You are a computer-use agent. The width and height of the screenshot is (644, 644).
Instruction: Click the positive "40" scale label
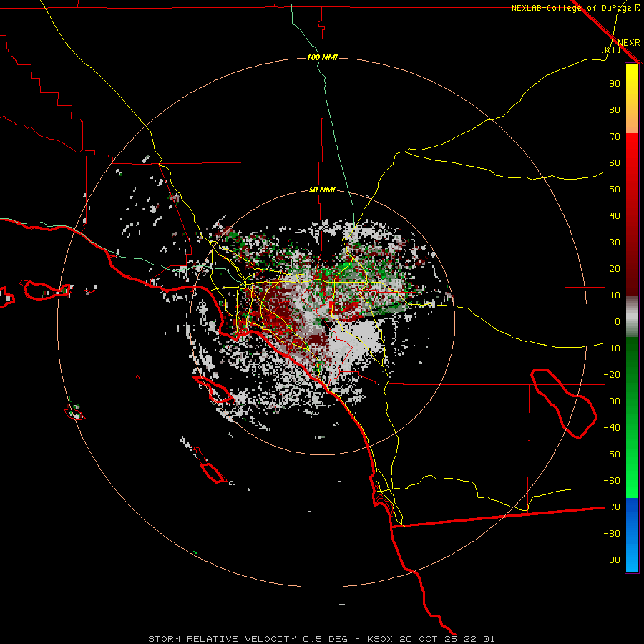[x=615, y=215]
